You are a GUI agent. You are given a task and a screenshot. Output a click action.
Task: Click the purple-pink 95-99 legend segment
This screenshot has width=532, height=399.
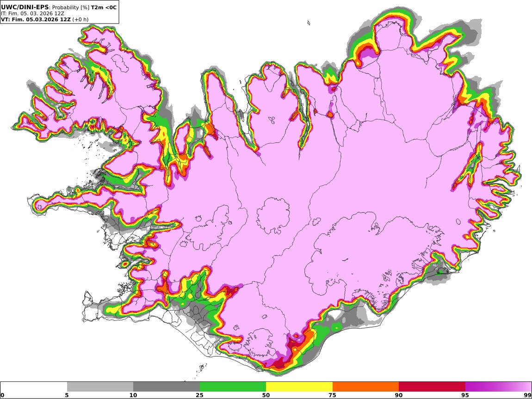[498, 387]
